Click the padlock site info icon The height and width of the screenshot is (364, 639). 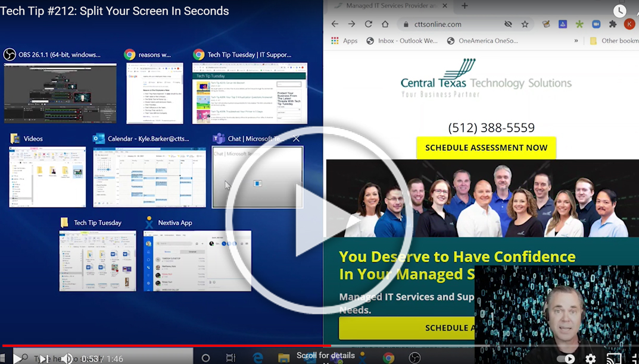[x=406, y=24]
